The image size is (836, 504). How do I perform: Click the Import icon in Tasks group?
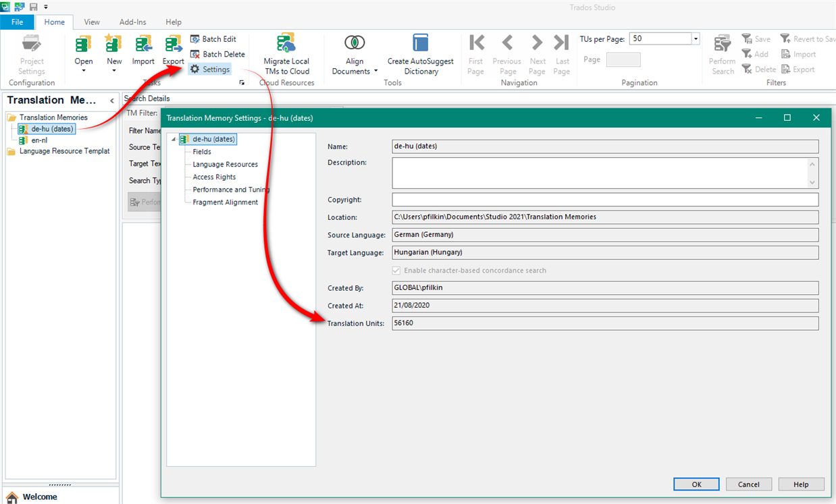click(143, 44)
